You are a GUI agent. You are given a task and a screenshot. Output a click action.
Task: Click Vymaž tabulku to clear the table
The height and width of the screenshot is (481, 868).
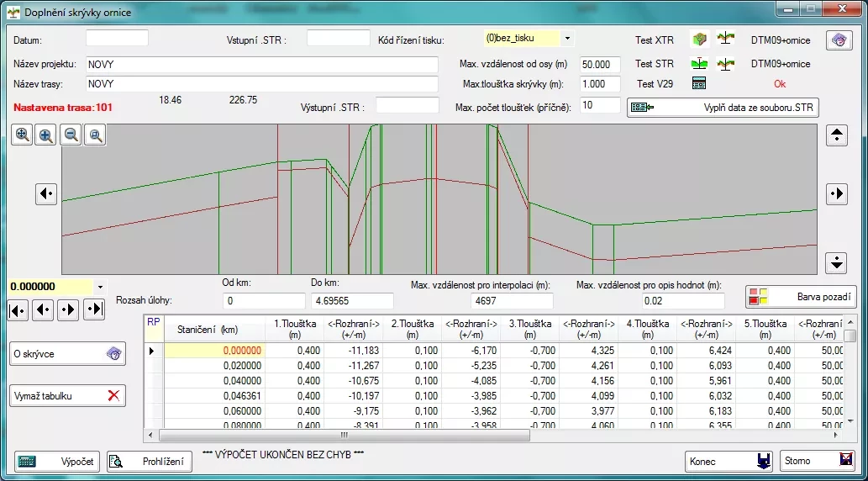pos(67,395)
